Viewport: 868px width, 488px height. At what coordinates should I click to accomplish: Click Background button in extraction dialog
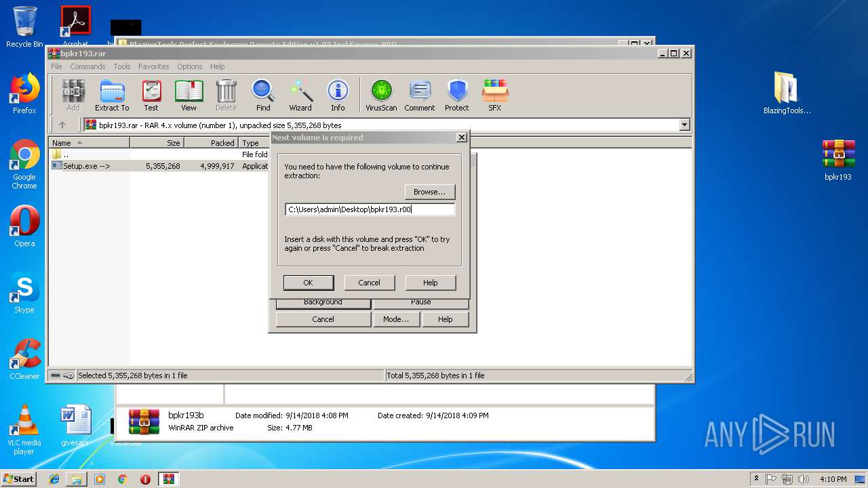tap(323, 302)
